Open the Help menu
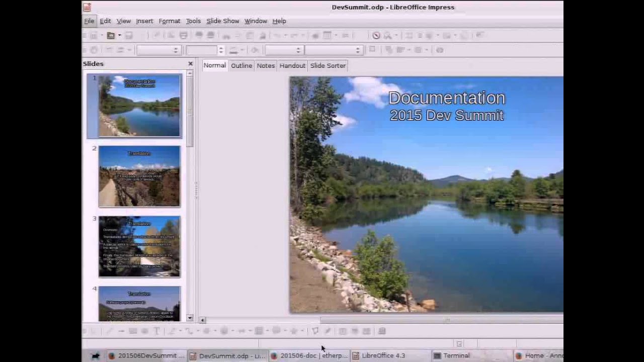644x362 pixels. (x=279, y=21)
